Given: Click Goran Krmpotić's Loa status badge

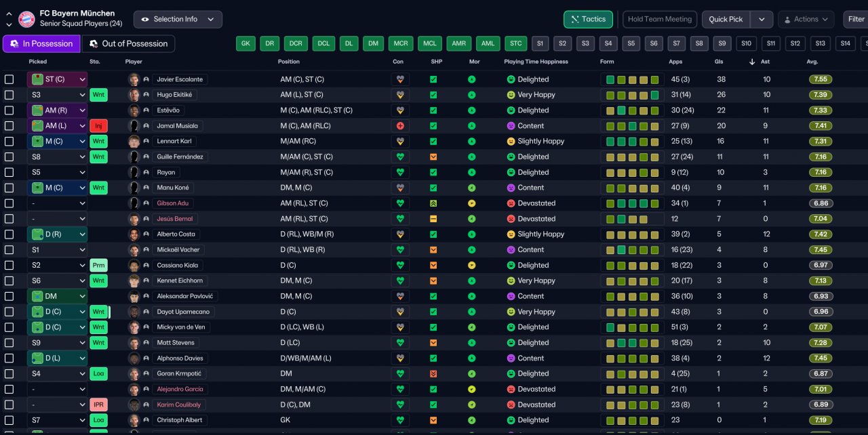Looking at the screenshot, I should point(98,373).
